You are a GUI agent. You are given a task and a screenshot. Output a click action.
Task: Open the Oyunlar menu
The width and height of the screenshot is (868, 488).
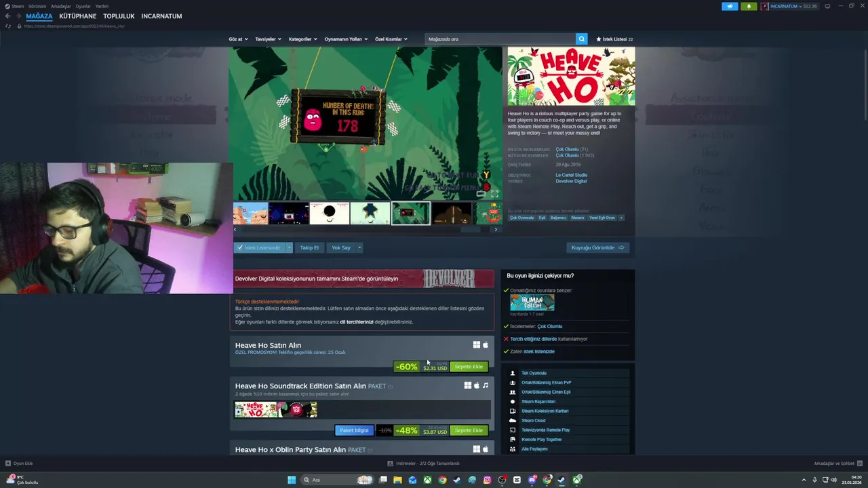coord(83,6)
